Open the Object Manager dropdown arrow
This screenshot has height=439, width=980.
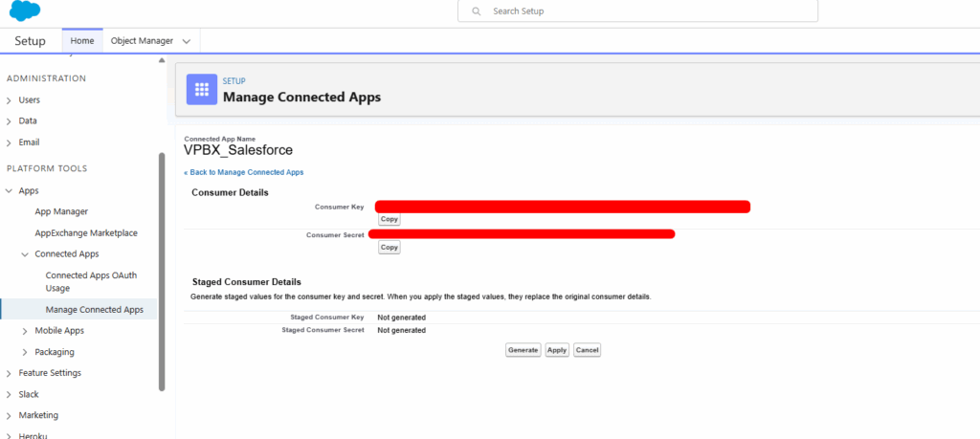pyautogui.click(x=187, y=41)
